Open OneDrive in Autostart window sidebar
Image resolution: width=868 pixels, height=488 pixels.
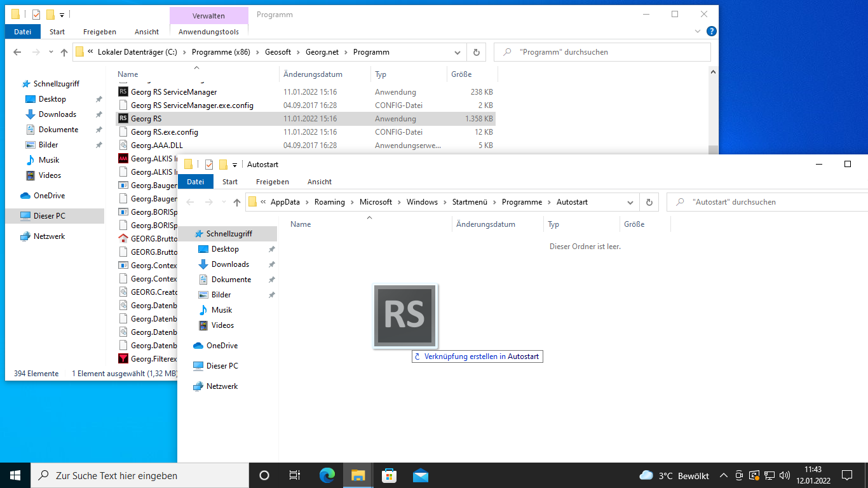pos(222,346)
